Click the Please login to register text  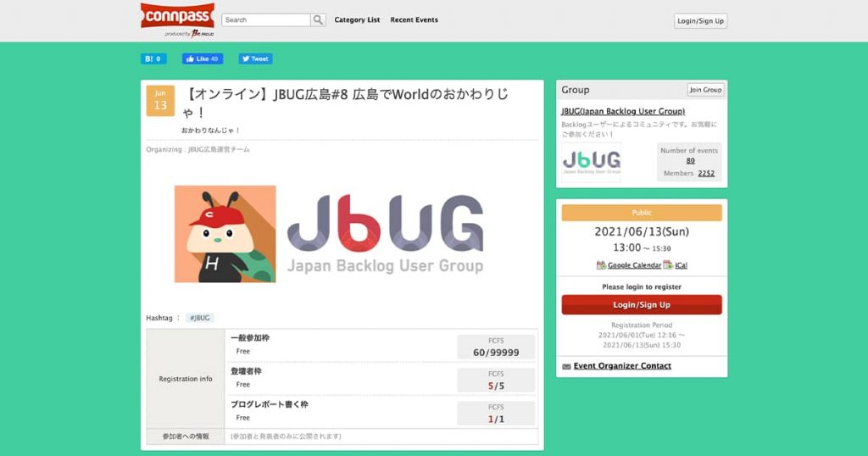[642, 286]
